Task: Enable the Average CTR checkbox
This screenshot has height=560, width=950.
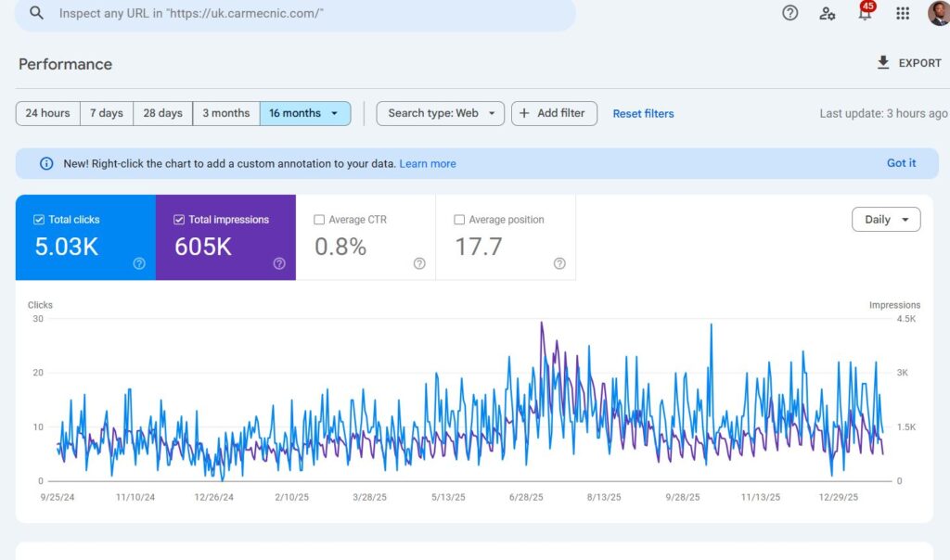Action: [319, 220]
